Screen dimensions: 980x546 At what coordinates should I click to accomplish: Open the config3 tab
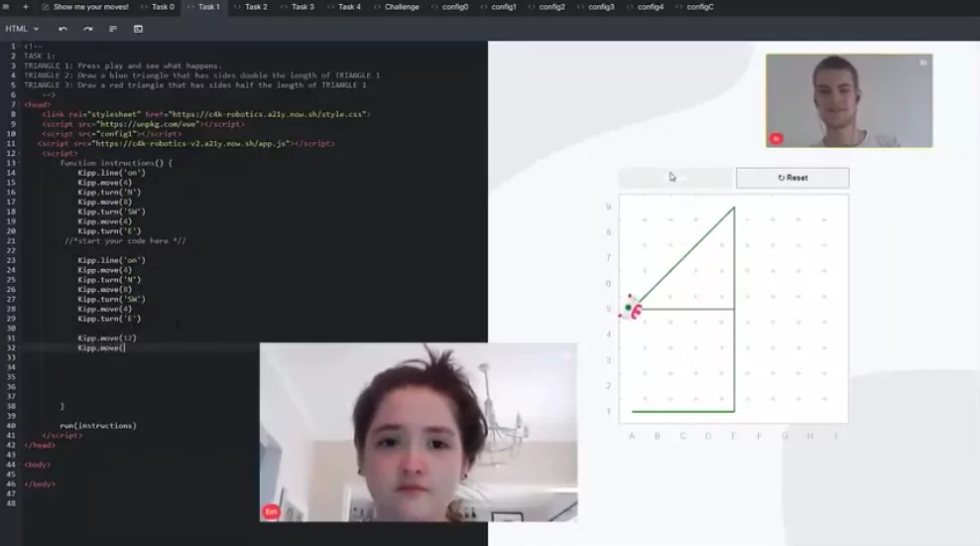(595, 7)
